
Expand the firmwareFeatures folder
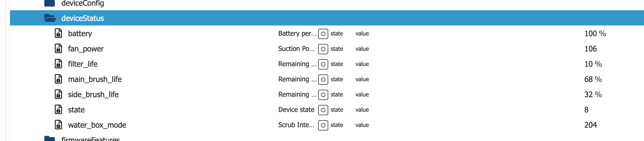pos(50,139)
